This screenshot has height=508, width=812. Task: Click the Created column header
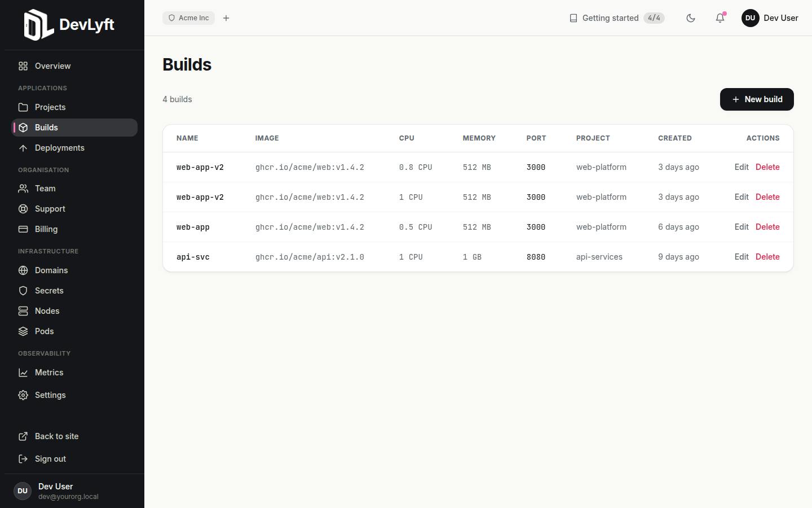pyautogui.click(x=675, y=138)
